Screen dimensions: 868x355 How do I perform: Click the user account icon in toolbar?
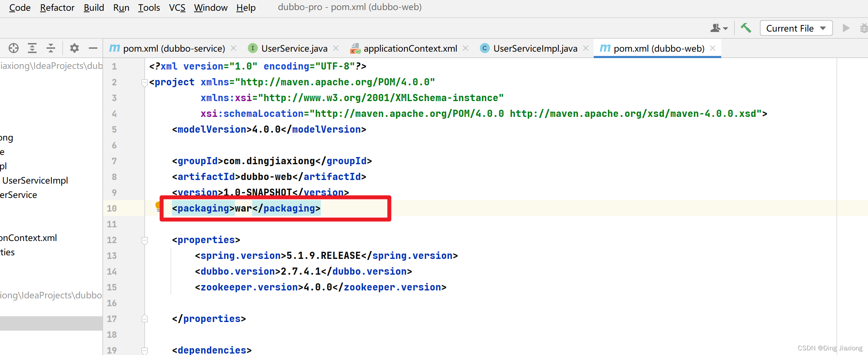pos(719,28)
